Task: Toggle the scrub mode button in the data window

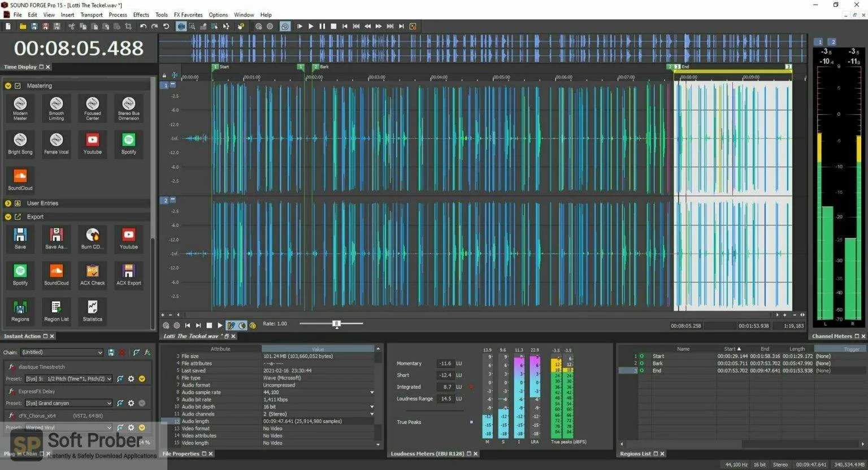Action: (242, 325)
